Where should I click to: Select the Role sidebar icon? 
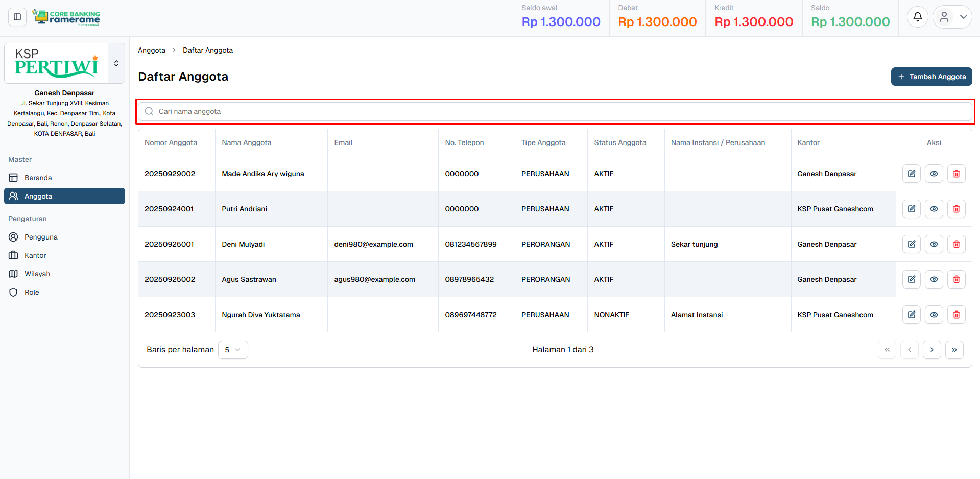pos(13,292)
